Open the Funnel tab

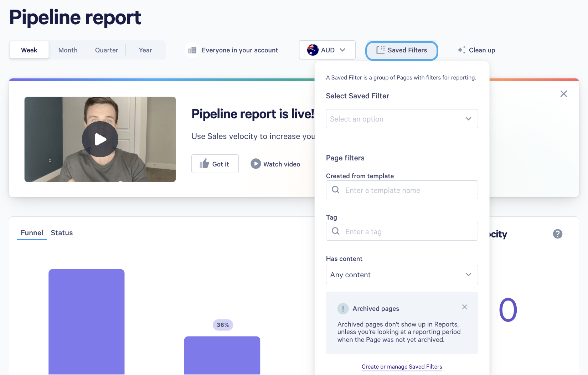pos(32,233)
